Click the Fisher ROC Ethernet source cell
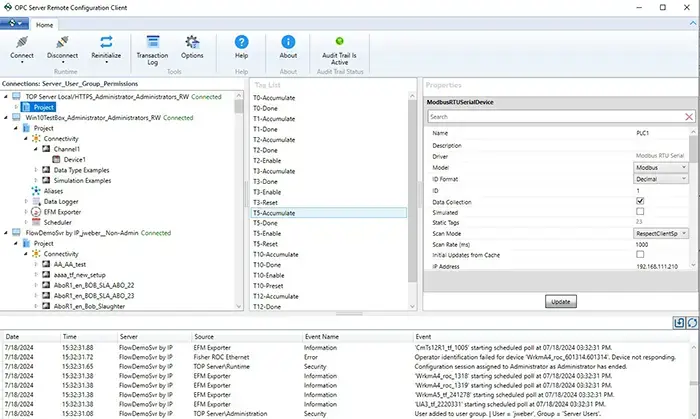Viewport: 700px width, 419px height. click(221, 357)
